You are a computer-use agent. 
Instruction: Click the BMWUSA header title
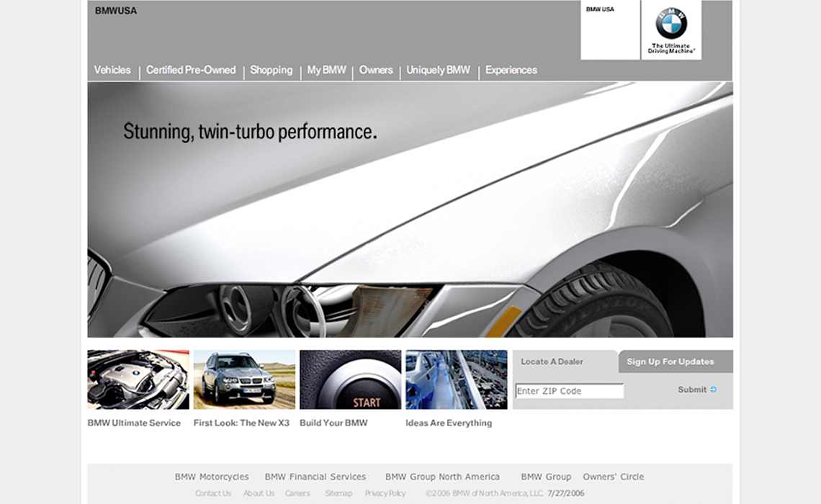(x=116, y=11)
